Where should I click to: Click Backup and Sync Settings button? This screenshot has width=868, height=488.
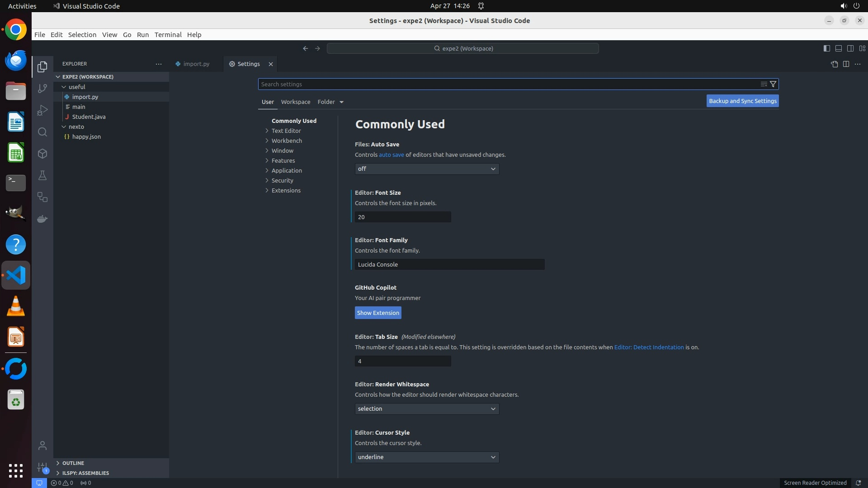click(742, 101)
